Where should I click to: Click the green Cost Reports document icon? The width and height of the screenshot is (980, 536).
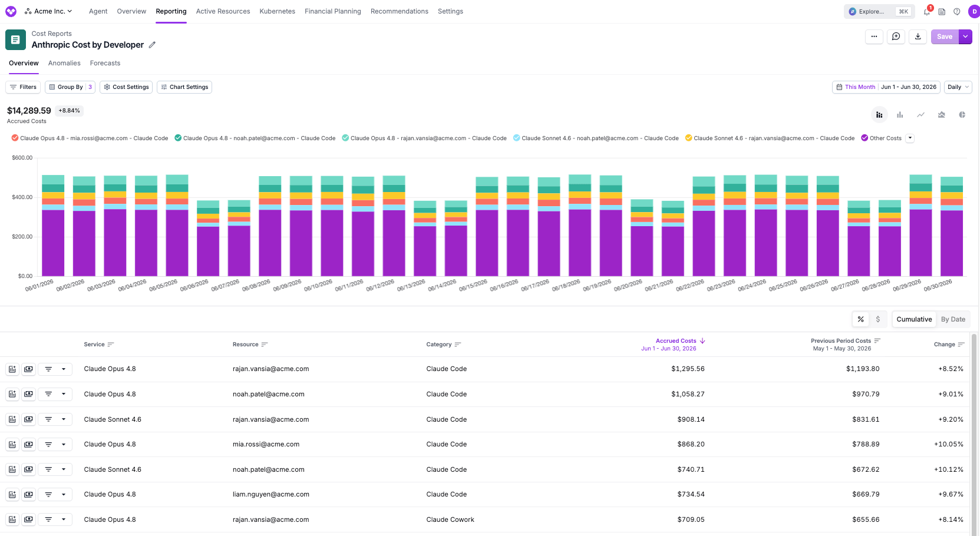pos(15,39)
